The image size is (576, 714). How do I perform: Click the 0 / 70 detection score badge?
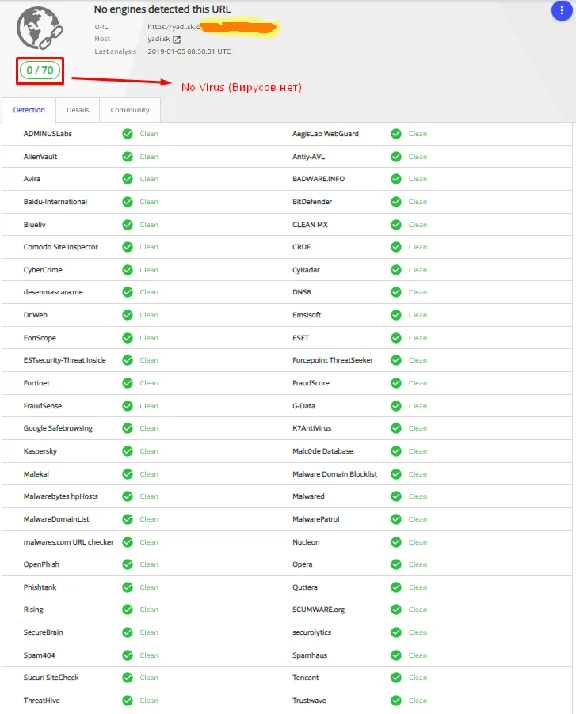coord(40,70)
